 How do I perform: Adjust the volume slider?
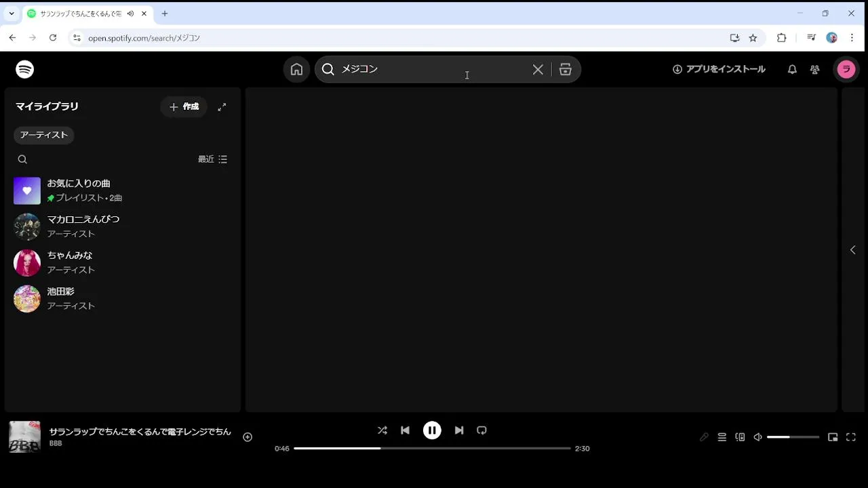793,437
